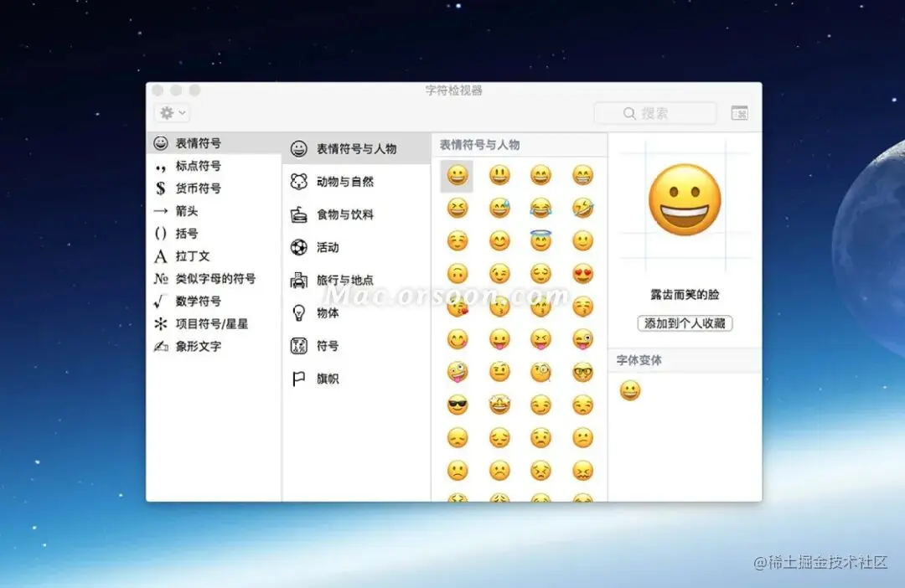Open 动物与自然 subcategory
Viewport: 905px width, 588px height.
[x=357, y=182]
